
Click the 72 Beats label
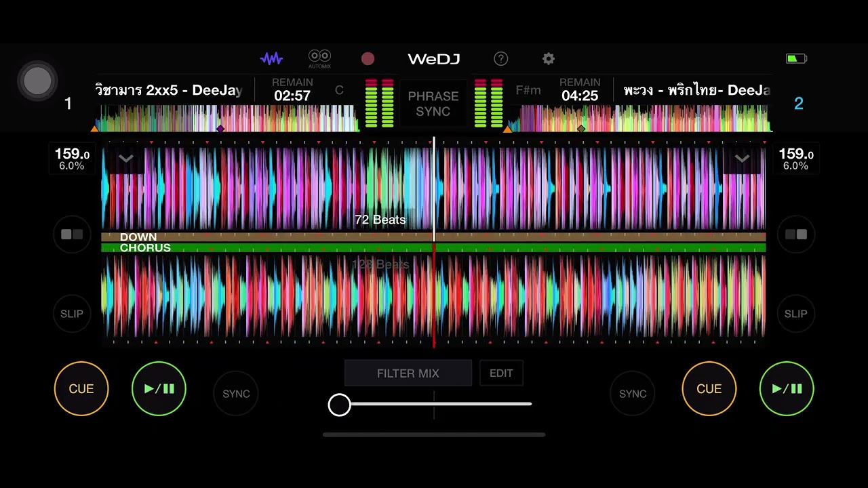pos(380,220)
